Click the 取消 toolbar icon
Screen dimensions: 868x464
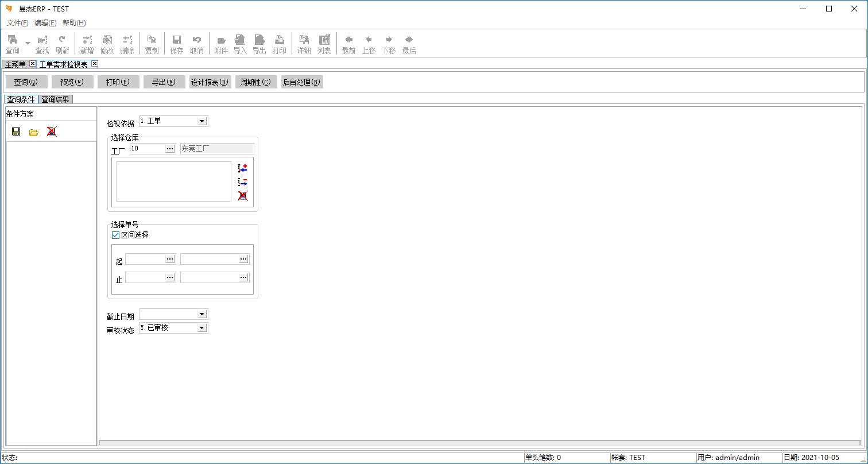pos(196,44)
